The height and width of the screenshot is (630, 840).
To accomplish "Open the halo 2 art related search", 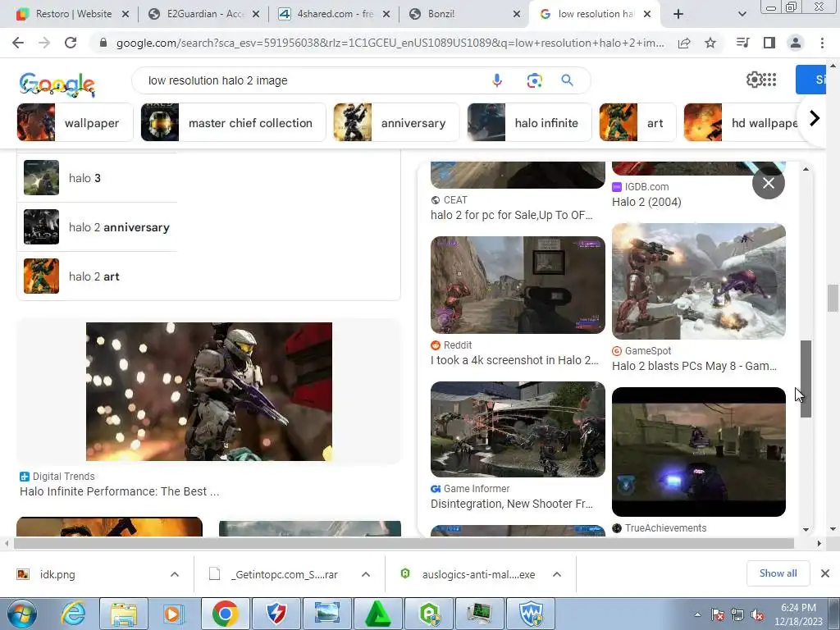I will (x=97, y=276).
